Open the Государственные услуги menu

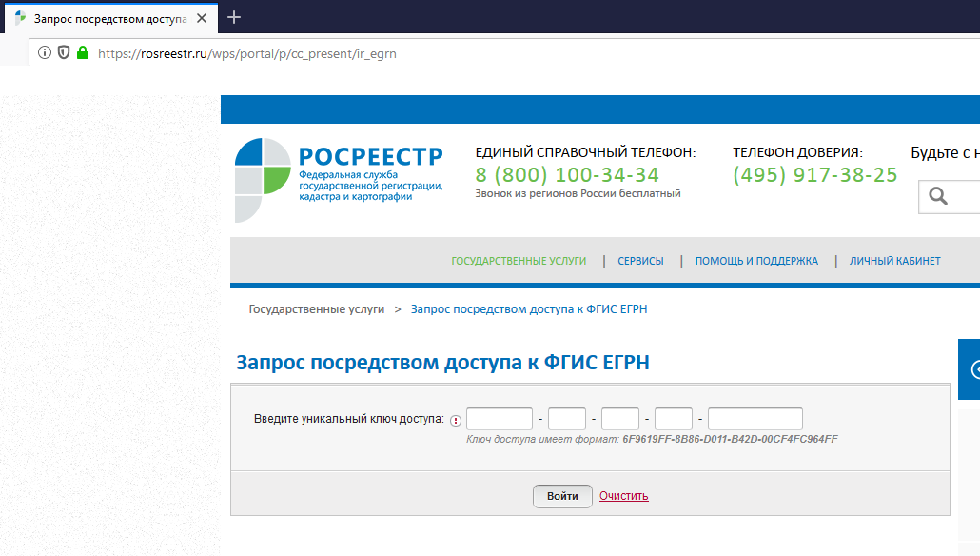coord(519,261)
